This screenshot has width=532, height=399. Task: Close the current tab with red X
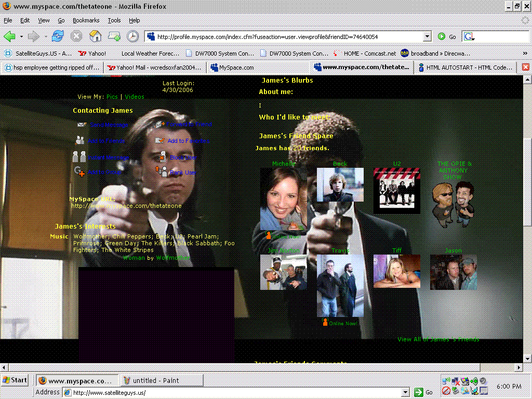click(526, 67)
